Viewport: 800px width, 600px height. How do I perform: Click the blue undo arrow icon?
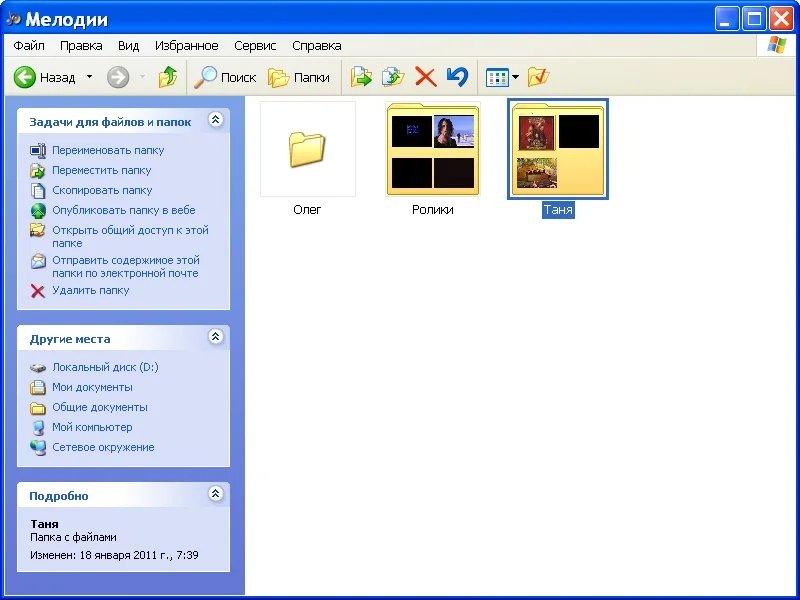coord(457,77)
